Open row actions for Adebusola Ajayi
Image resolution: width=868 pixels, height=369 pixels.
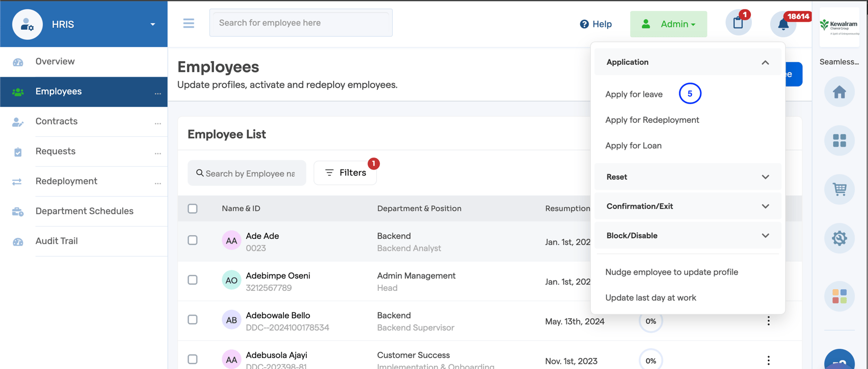click(x=768, y=361)
